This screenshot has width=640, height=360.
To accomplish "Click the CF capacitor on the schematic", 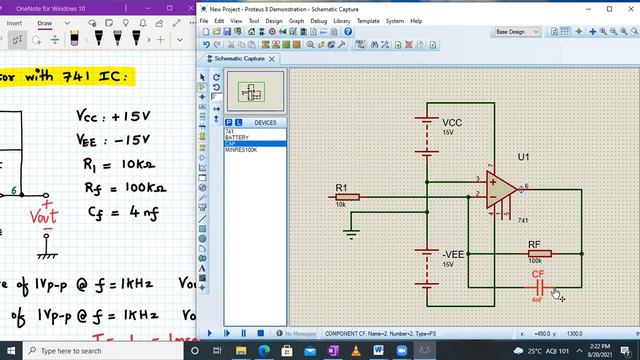I will [539, 288].
